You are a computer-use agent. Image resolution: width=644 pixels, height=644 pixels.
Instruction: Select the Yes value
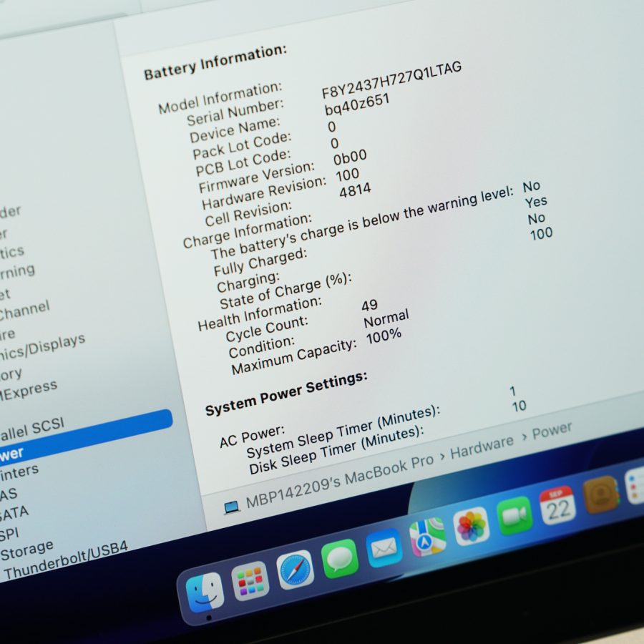click(536, 202)
